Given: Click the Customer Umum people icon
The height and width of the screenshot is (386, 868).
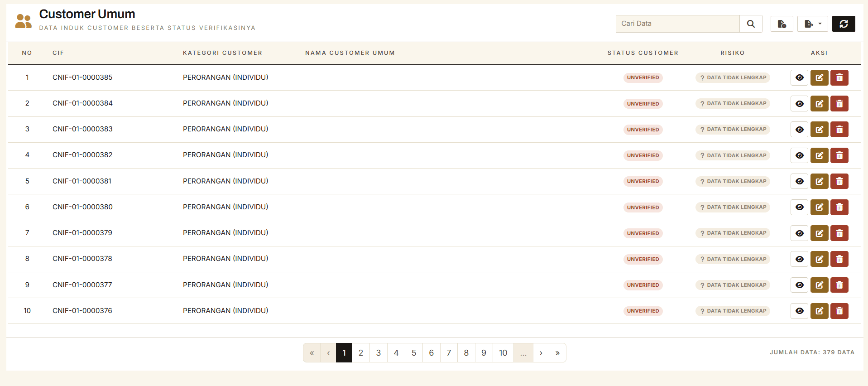Looking at the screenshot, I should pyautogui.click(x=24, y=21).
